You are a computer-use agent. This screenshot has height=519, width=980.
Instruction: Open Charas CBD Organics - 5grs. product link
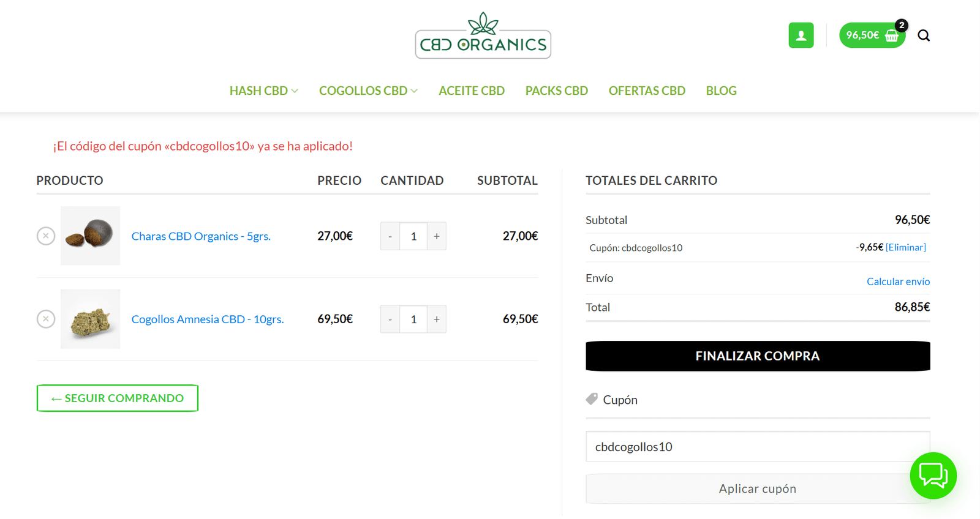point(201,236)
